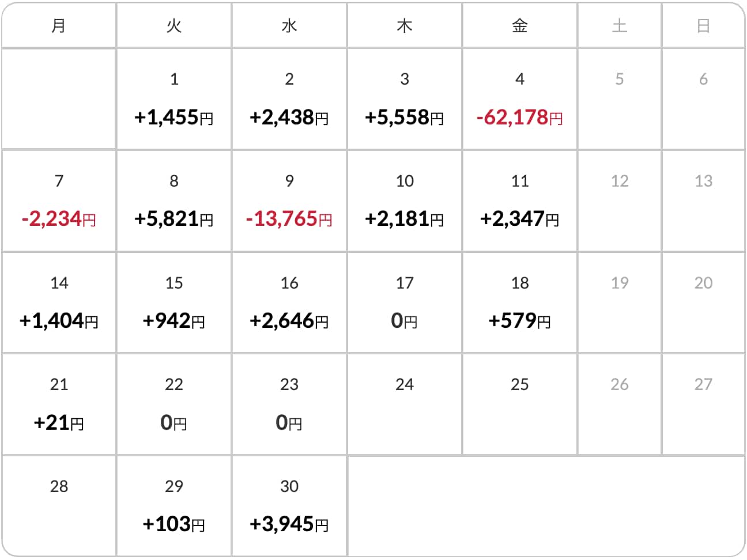
Task: Open day 18 with +579円
Action: 520,302
